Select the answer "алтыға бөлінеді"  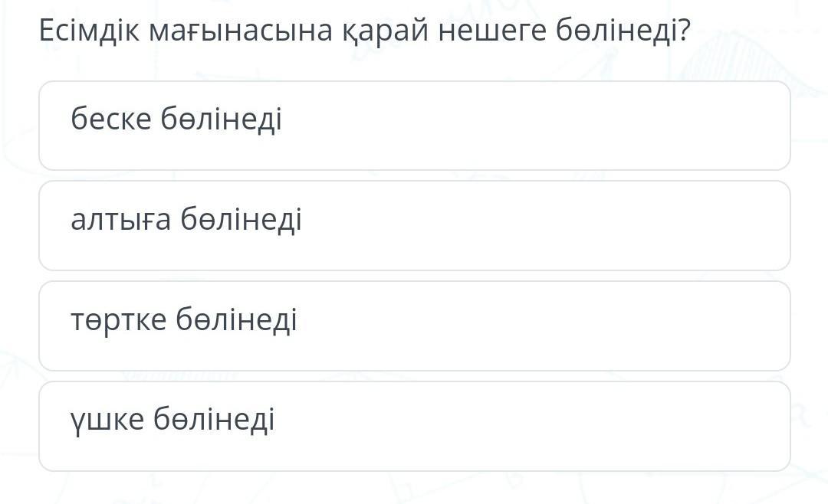point(414,225)
